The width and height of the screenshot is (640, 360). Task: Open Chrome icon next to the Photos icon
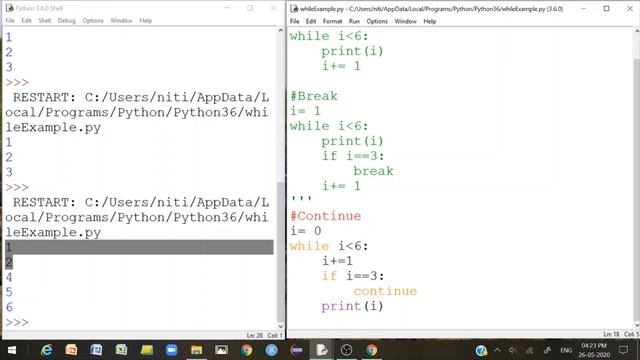click(247, 350)
